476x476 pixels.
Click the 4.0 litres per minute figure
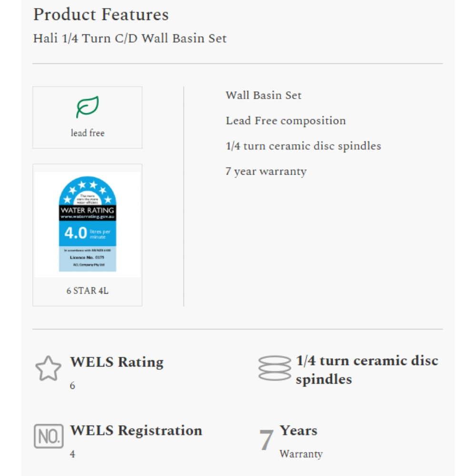[x=76, y=233]
